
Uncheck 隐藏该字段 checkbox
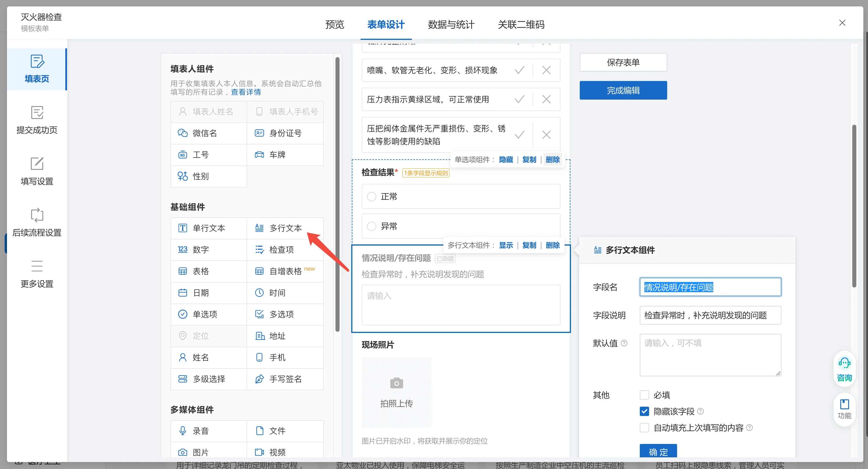644,411
